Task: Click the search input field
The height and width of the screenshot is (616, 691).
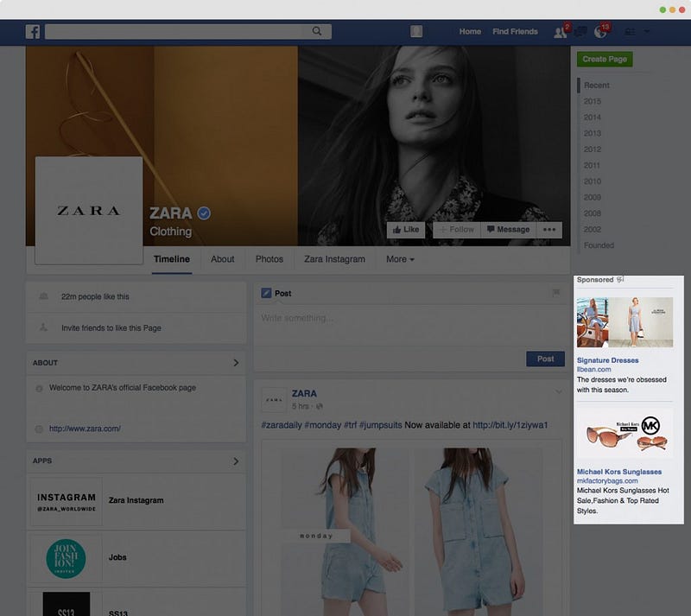Action: pyautogui.click(x=188, y=31)
